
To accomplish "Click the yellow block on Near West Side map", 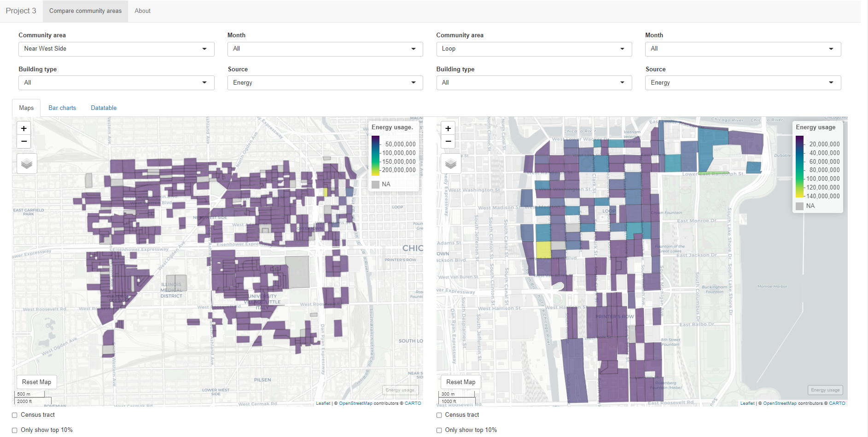I will (326, 192).
